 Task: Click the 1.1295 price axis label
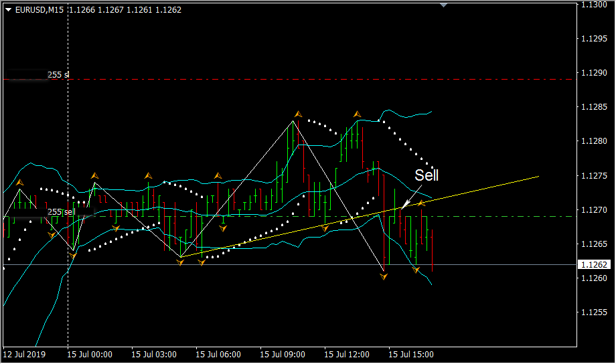click(x=594, y=39)
